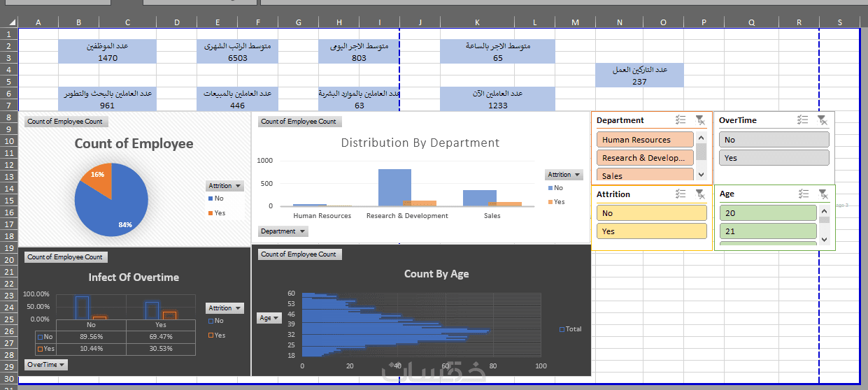Open OverTime field dropdown on overtime chart
868x390 pixels.
click(x=46, y=365)
